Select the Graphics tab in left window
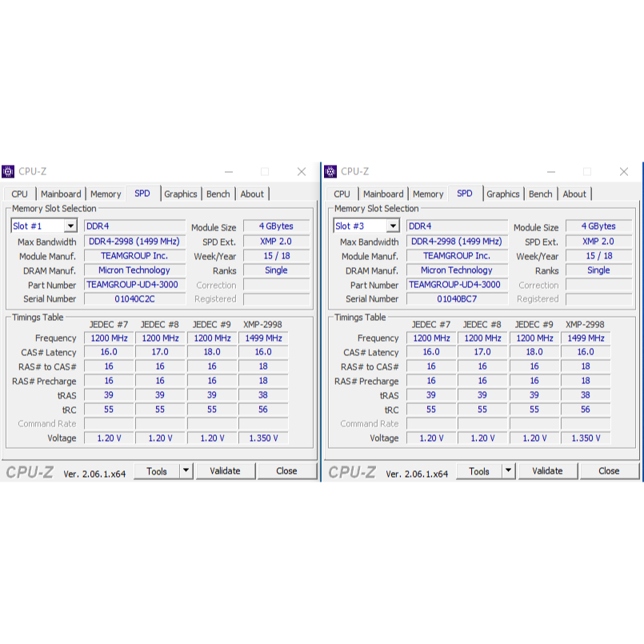 [x=181, y=194]
